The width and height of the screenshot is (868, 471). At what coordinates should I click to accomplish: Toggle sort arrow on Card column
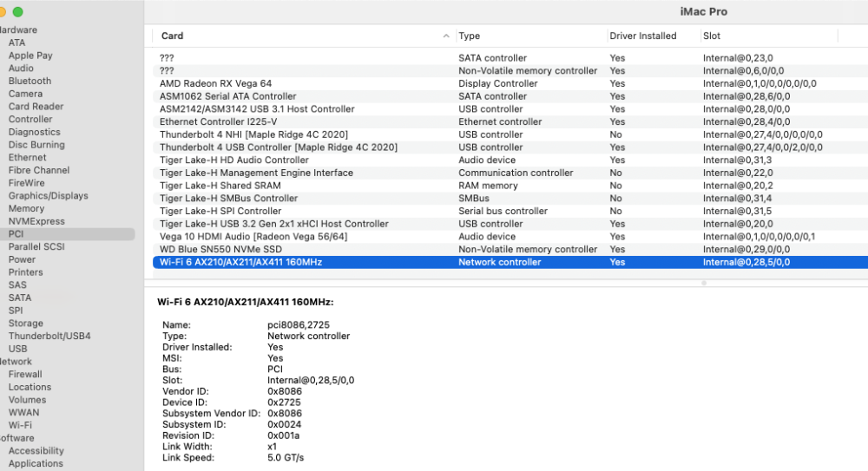click(x=446, y=36)
